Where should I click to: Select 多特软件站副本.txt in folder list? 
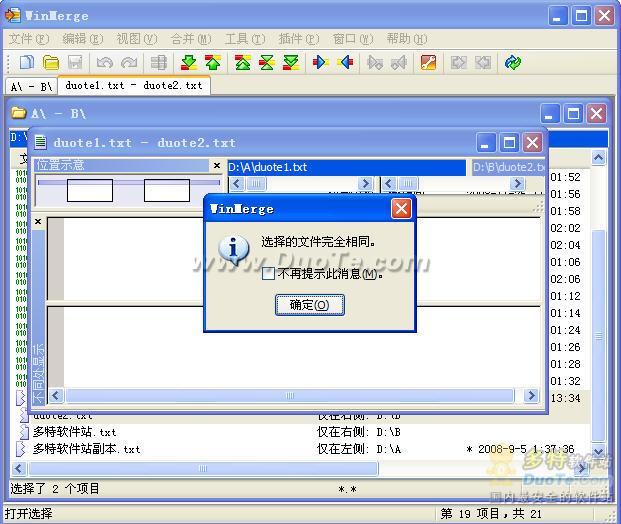point(86,449)
